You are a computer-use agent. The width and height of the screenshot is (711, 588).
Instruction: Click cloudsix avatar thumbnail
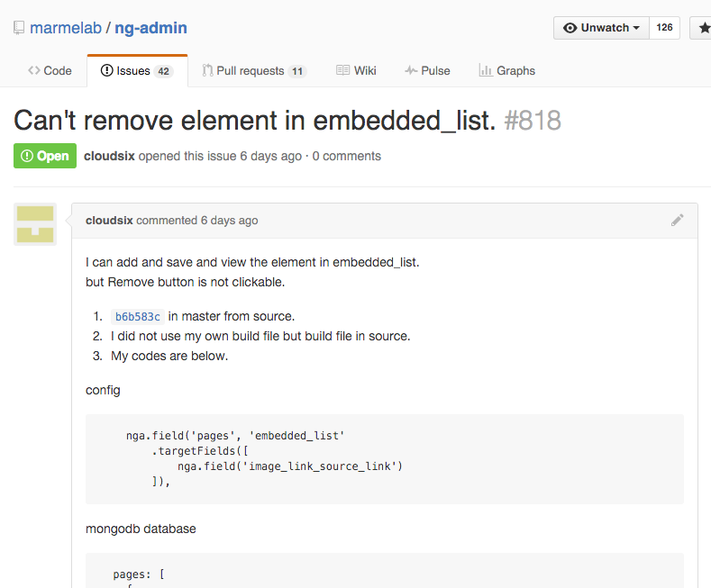pos(35,224)
